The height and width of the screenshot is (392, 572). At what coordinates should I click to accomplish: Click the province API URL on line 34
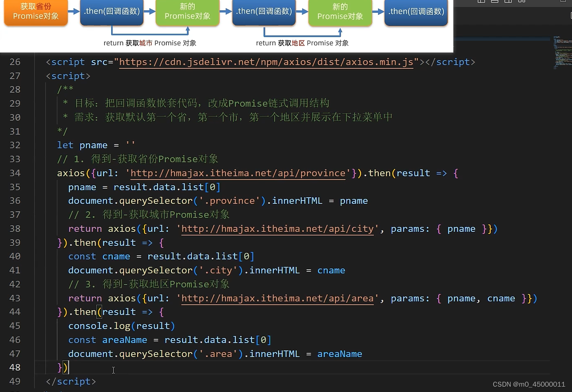238,173
